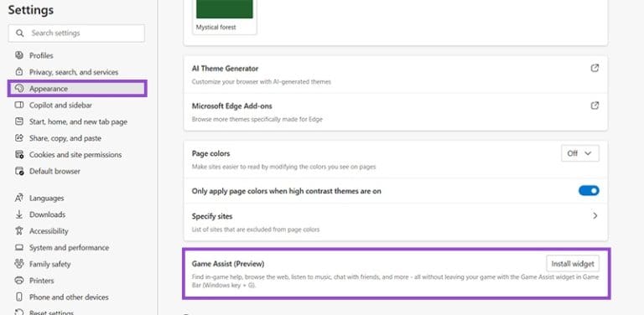Click the Privacy lock icon in sidebar
644x315 pixels.
(19, 72)
